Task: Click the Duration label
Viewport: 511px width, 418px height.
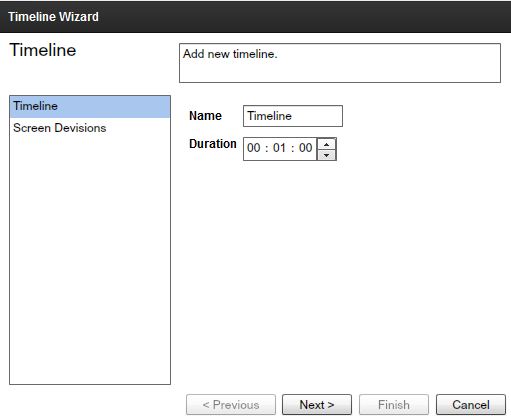Action: pos(213,144)
